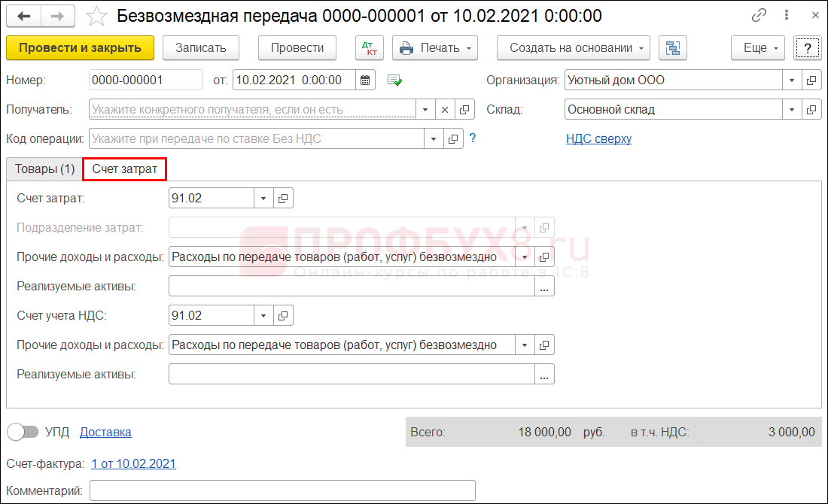
Task: Click into the Номер field
Action: 146,80
